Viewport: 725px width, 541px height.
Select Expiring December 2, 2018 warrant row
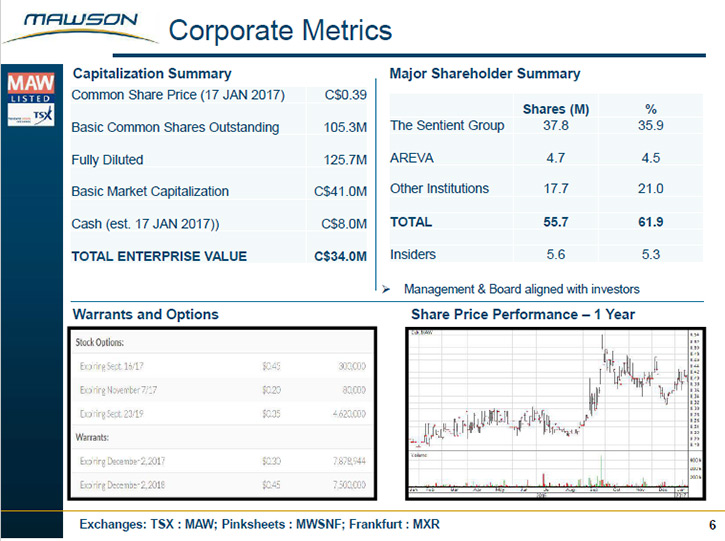coord(222,485)
